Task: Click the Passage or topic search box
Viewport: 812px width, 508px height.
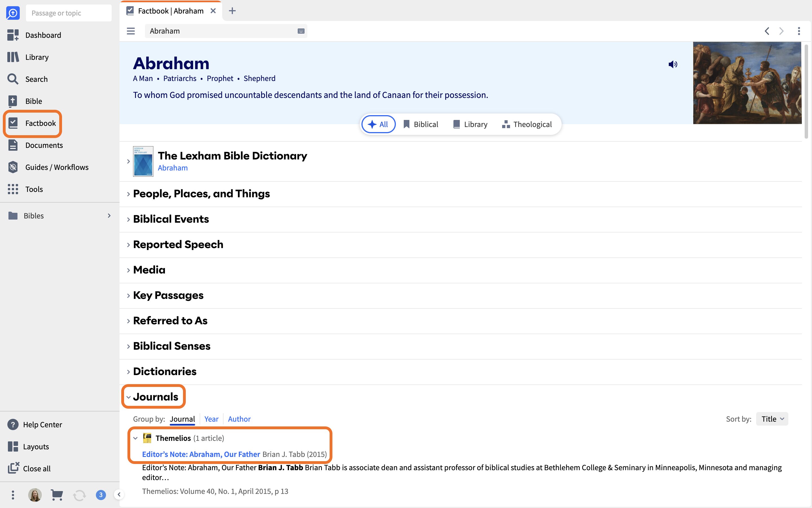Action: (x=69, y=13)
